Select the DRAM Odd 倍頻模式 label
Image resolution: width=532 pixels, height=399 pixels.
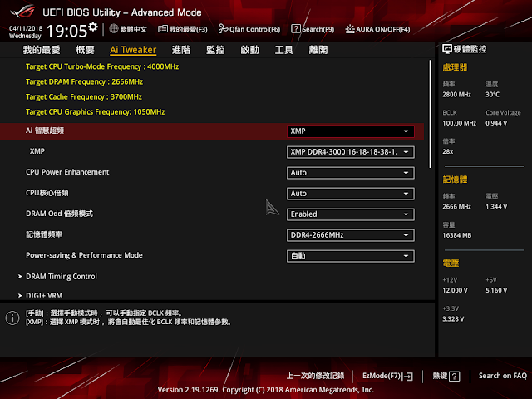pyautogui.click(x=59, y=214)
